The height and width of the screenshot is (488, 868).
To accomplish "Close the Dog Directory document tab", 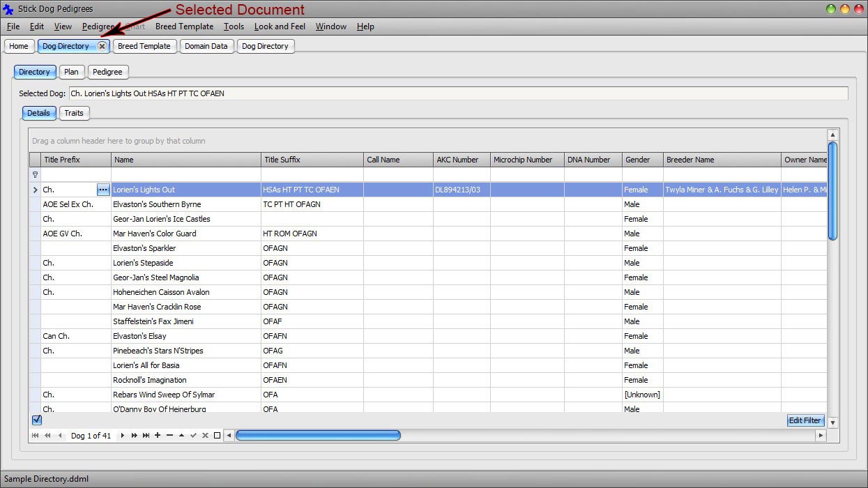I will [102, 46].
